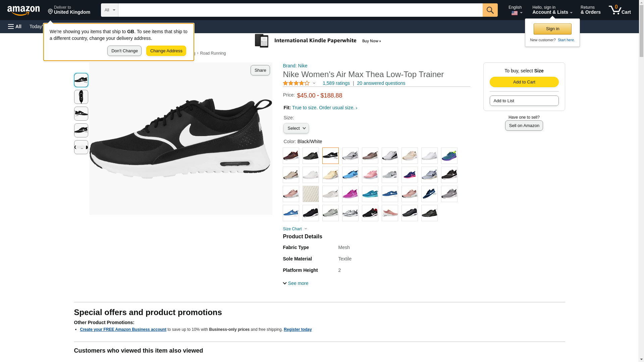The image size is (644, 362).
Task: Click the star rating icons
Action: [297, 83]
